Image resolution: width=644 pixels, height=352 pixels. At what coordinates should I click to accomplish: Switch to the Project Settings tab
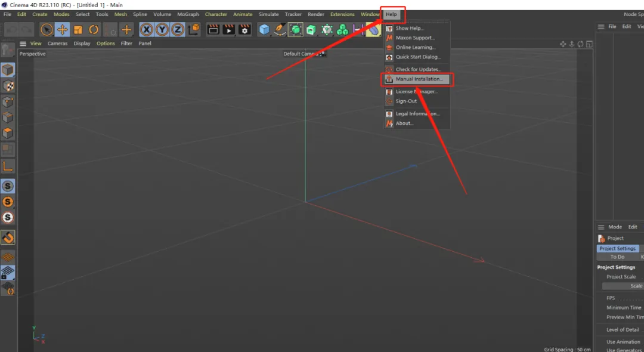pos(617,249)
